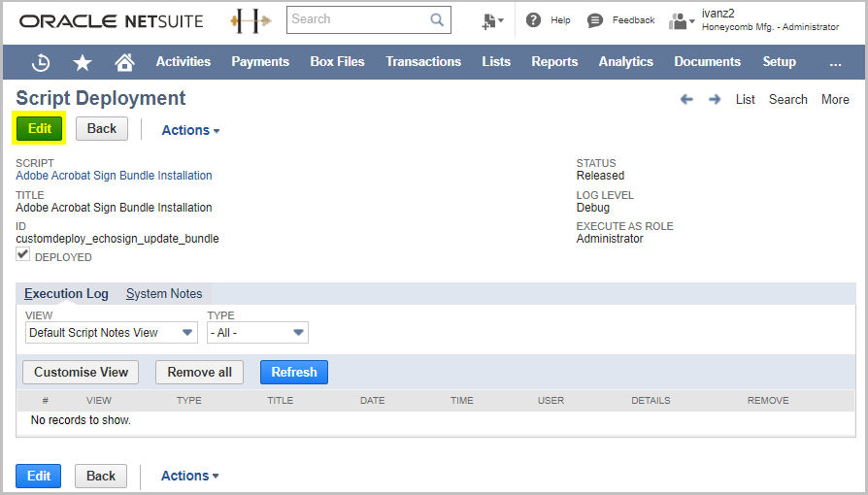868x495 pixels.
Task: Click the Feedback speech bubble icon
Action: coord(595,20)
